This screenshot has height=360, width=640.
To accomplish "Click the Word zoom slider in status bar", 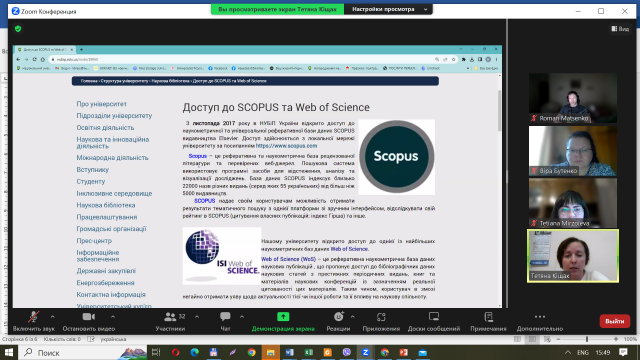I will coord(587,339).
